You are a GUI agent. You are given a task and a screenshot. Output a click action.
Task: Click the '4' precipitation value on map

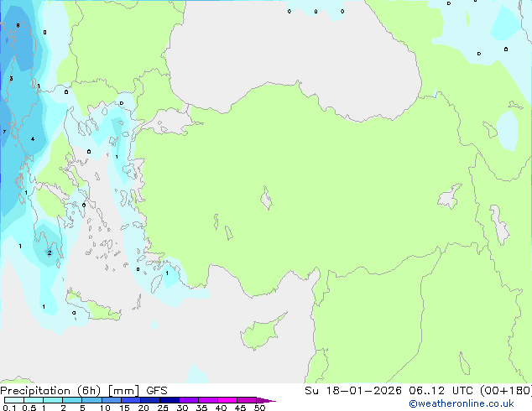coord(33,139)
